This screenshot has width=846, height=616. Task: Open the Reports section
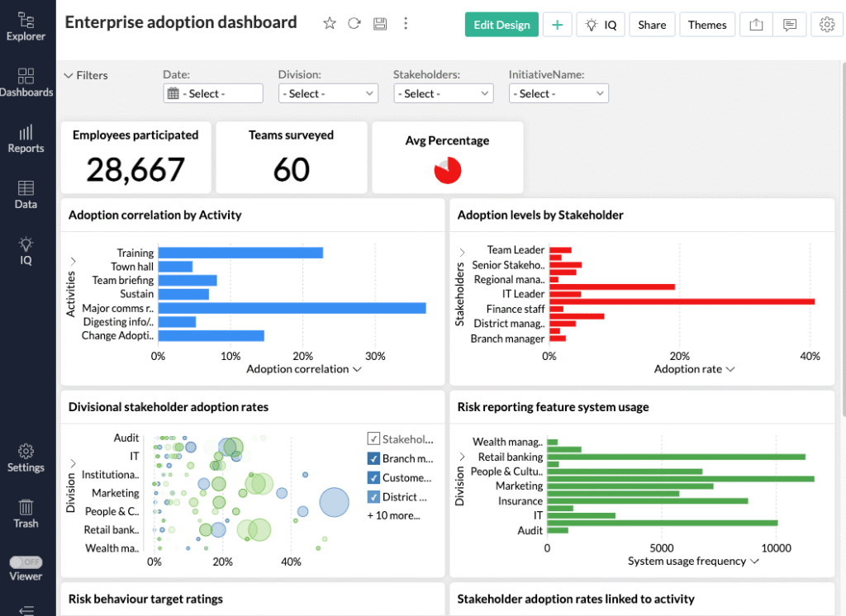point(26,137)
